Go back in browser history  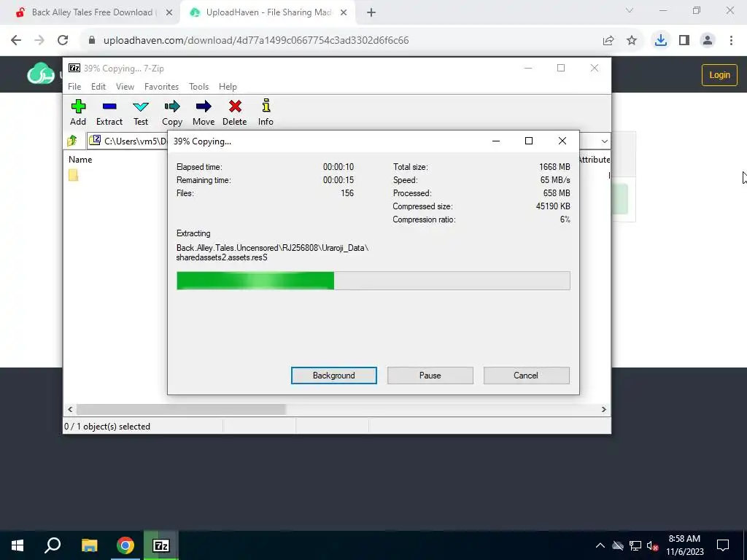tap(16, 40)
